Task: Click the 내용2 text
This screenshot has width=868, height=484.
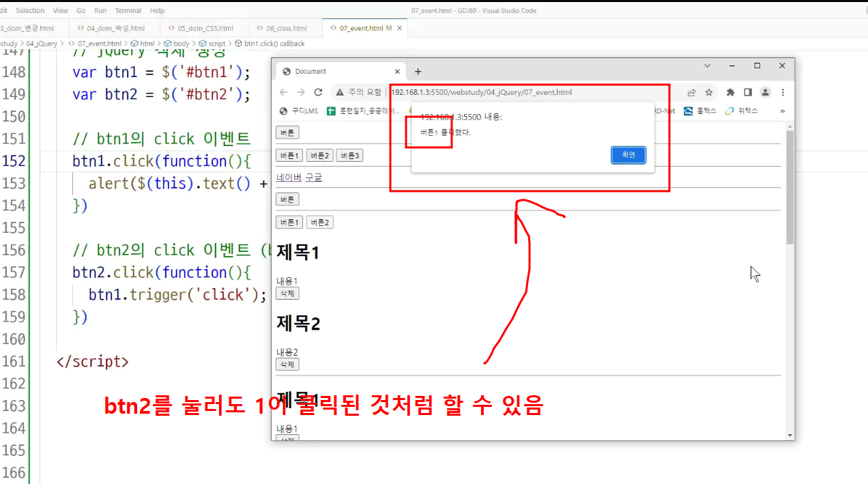Action: click(x=287, y=352)
